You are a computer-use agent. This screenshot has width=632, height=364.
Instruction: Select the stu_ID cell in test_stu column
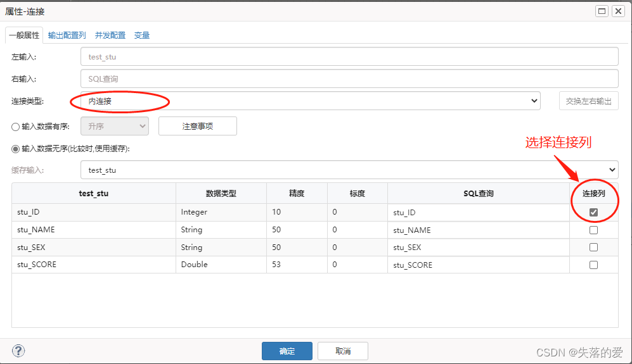(94, 212)
